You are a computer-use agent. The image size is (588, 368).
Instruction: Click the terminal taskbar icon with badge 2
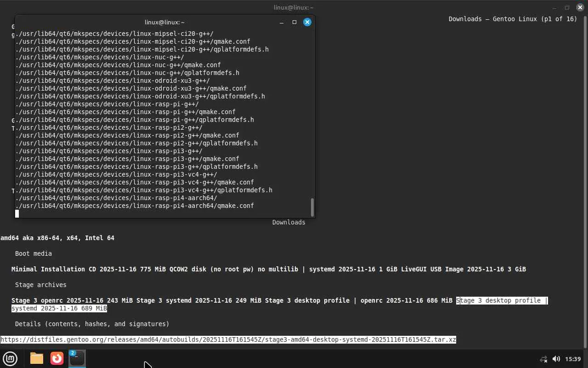(77, 358)
